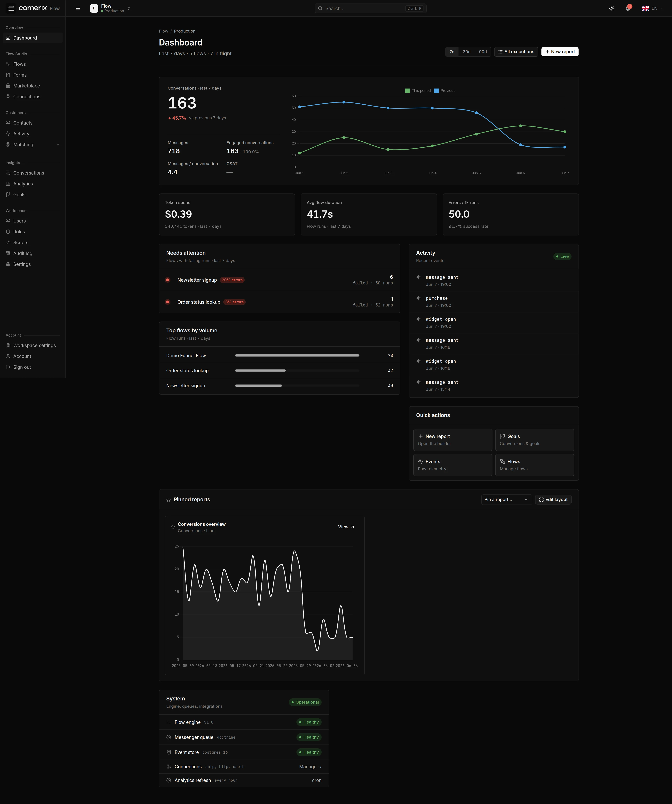Click the Goals quick action flag icon
The image size is (672, 804).
point(502,436)
